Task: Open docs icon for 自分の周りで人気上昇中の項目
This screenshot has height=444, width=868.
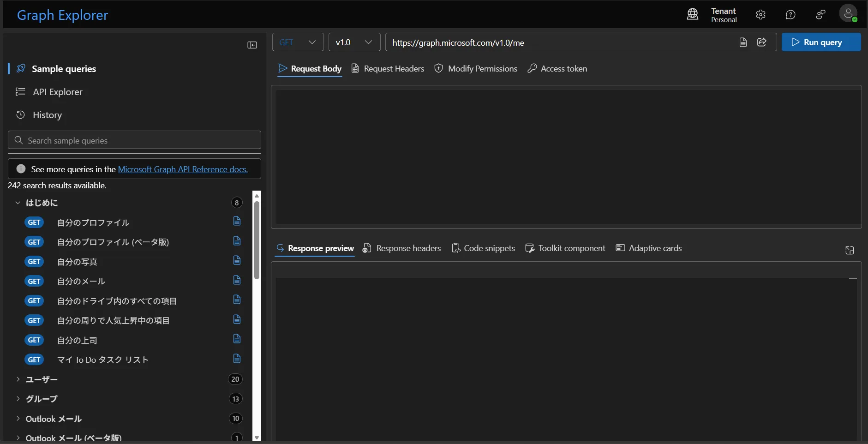Action: 237,319
